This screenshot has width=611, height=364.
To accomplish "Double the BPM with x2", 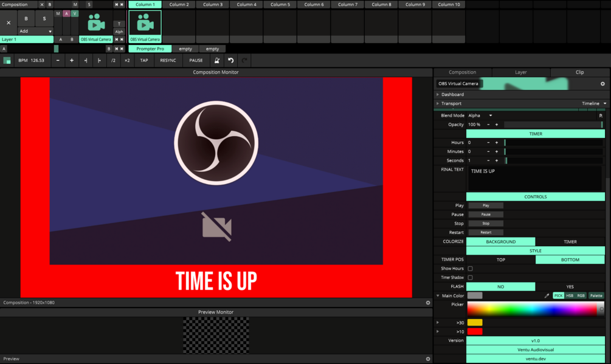I will [127, 60].
